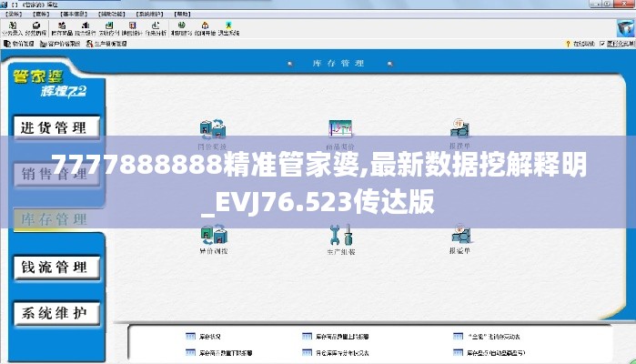Select the 进货管理 sidebar button
636x364 pixels.
pyautogui.click(x=56, y=127)
